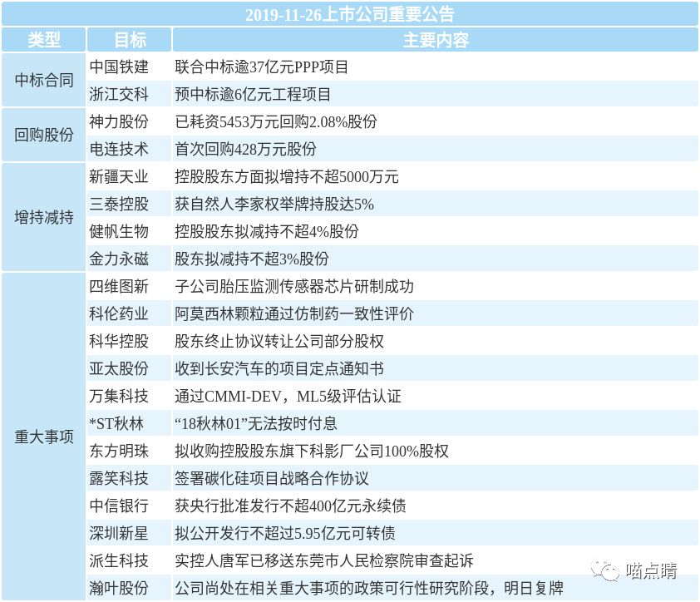Select the *ST秋林 cell
Viewport: 700px width, 602px height.
(130, 423)
